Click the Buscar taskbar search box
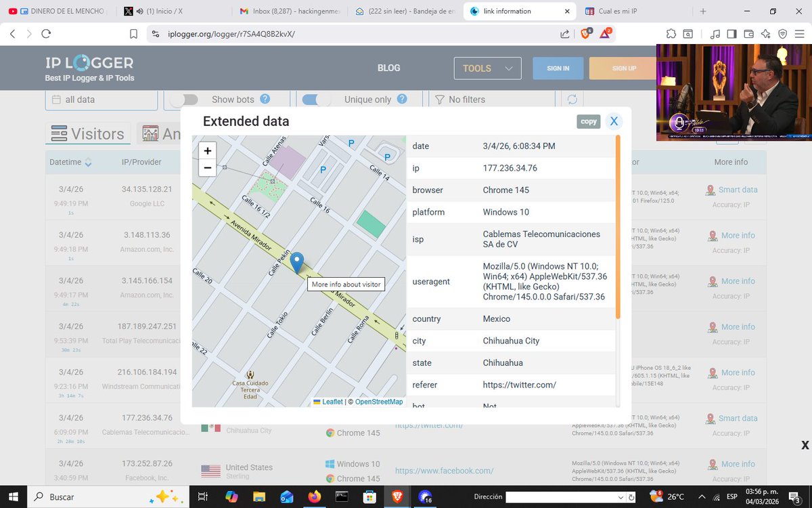Screen dimensions: 812x508 click(x=108, y=496)
